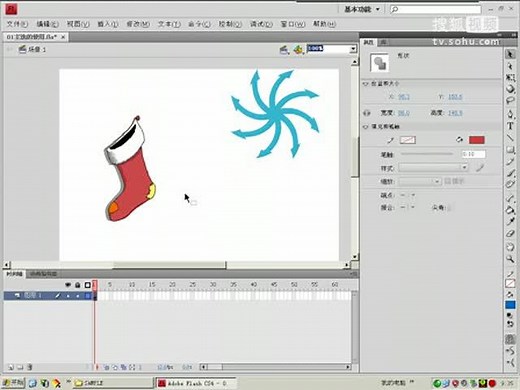This screenshot has width=520, height=390.
Task: Click the Straighten option in toolbar
Action: pos(510,362)
